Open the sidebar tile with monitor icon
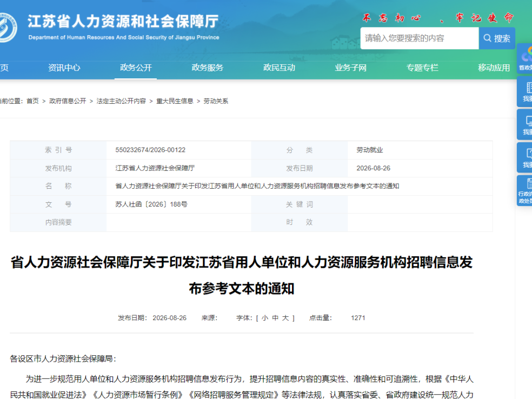This screenshot has width=532, height=399. click(525, 124)
